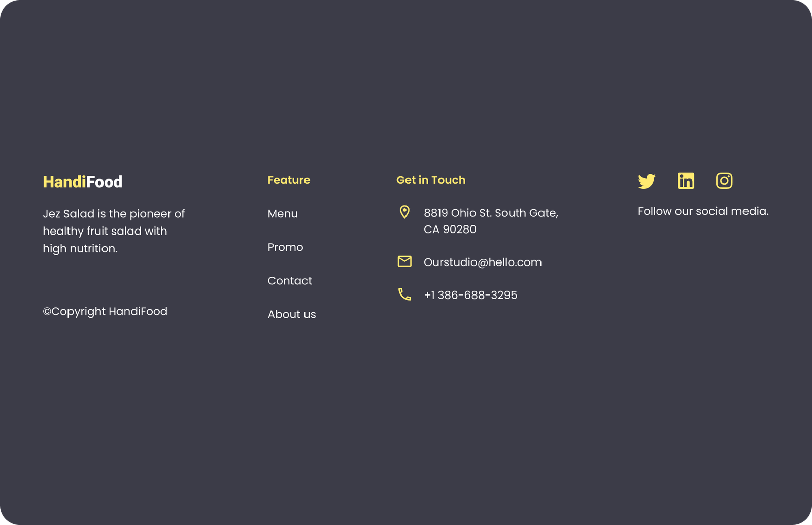This screenshot has height=525, width=812.
Task: Click the yellow 'Handi' part of logo
Action: [64, 182]
